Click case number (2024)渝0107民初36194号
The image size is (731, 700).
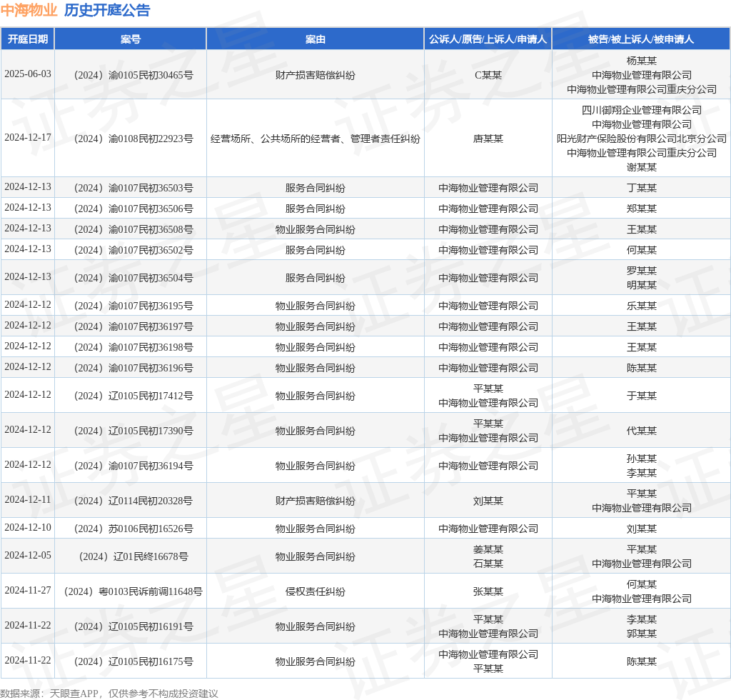[x=133, y=466]
